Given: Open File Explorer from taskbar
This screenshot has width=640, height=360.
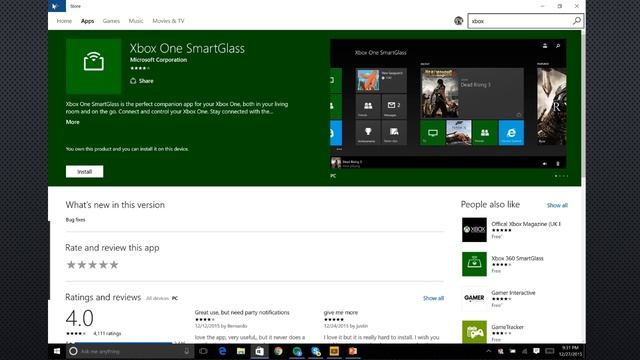Looking at the screenshot, I should 241,351.
